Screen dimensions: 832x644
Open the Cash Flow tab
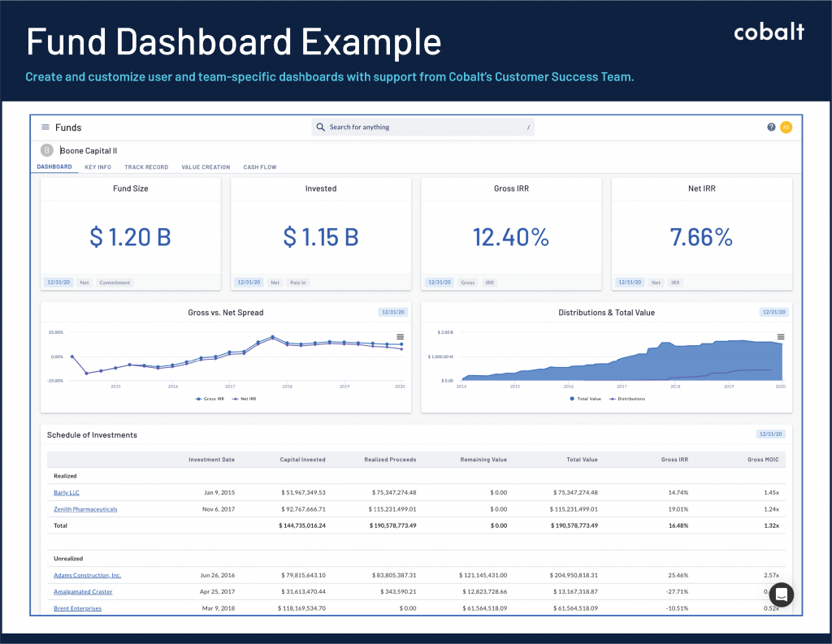[259, 167]
